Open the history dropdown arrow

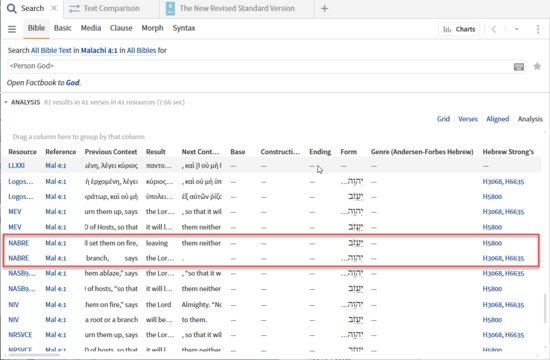517,29
